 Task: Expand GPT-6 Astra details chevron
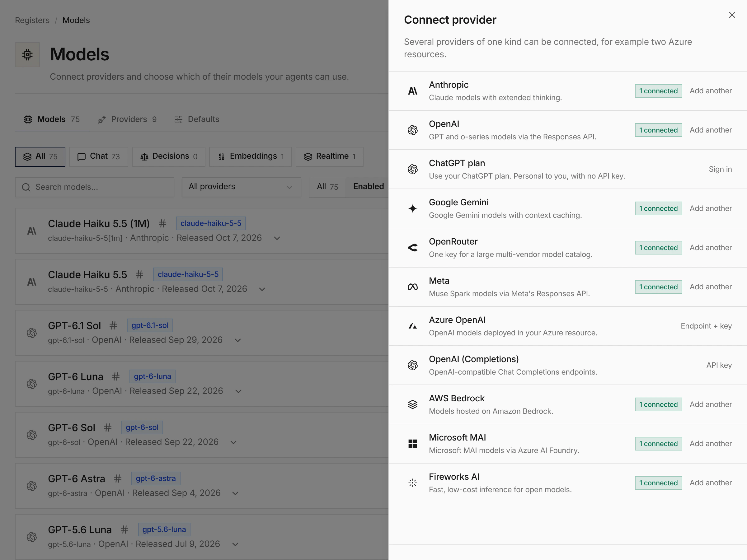236,493
